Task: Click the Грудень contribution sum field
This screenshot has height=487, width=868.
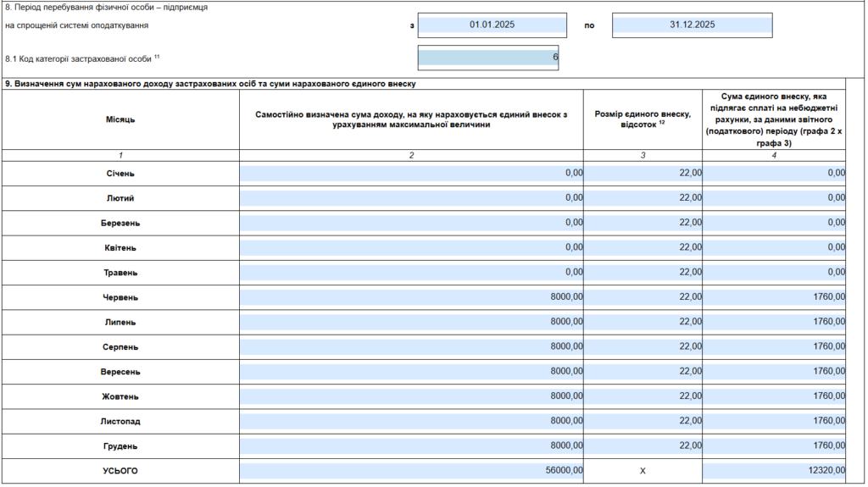Action: tap(774, 445)
